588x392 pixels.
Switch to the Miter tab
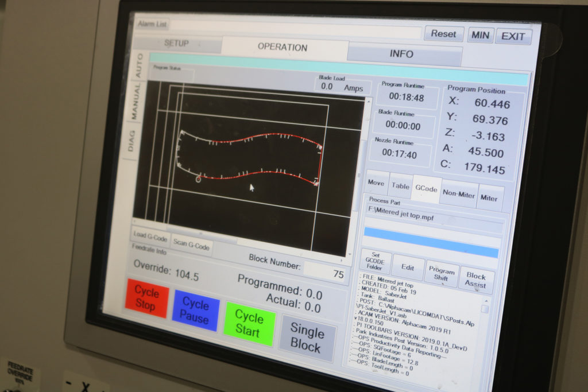point(489,198)
